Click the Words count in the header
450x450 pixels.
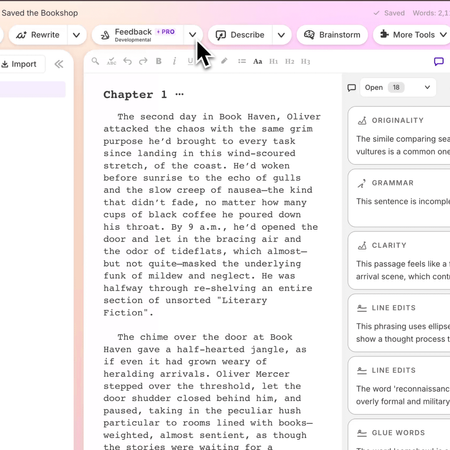(431, 13)
